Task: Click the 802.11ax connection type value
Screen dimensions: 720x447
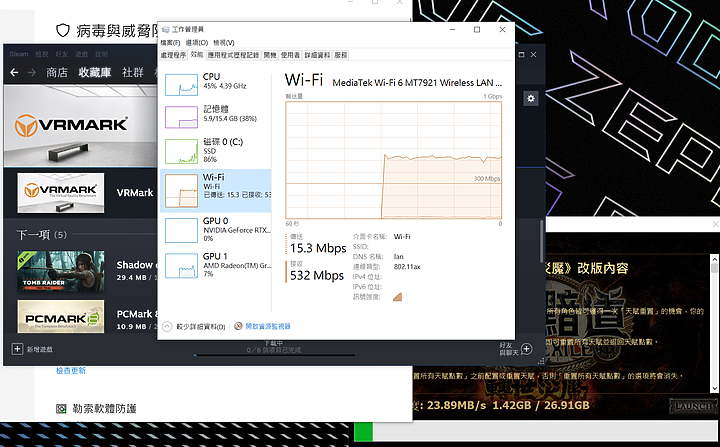Action: click(x=407, y=267)
